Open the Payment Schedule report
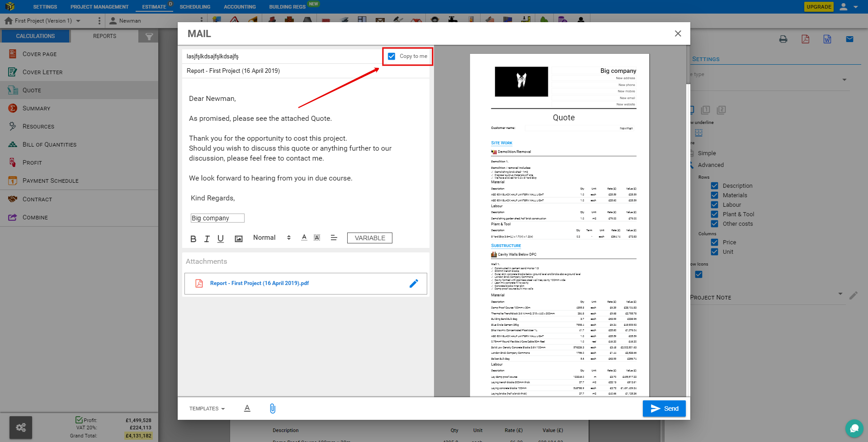 pyautogui.click(x=79, y=181)
